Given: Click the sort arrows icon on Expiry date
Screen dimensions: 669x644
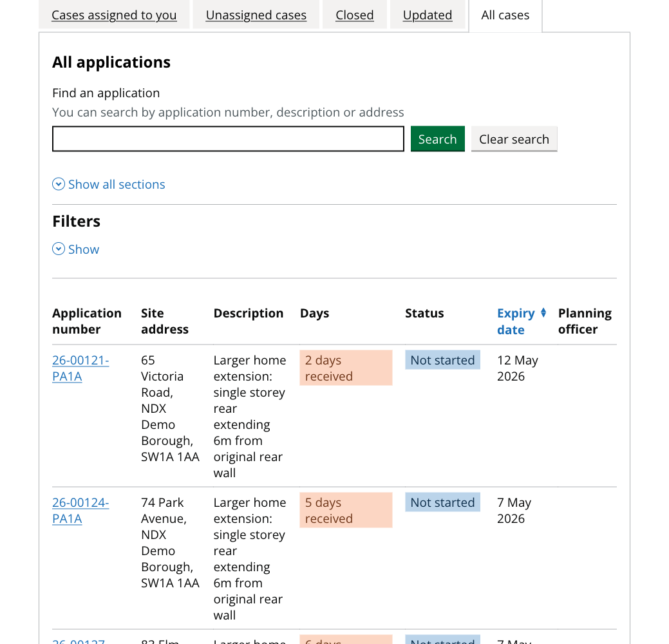Looking at the screenshot, I should tap(543, 313).
